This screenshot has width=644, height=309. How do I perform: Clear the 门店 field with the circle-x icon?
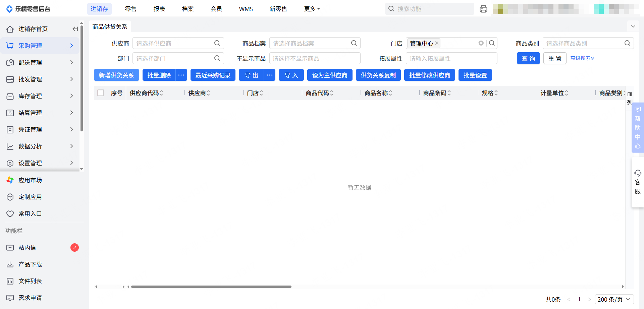click(x=481, y=43)
